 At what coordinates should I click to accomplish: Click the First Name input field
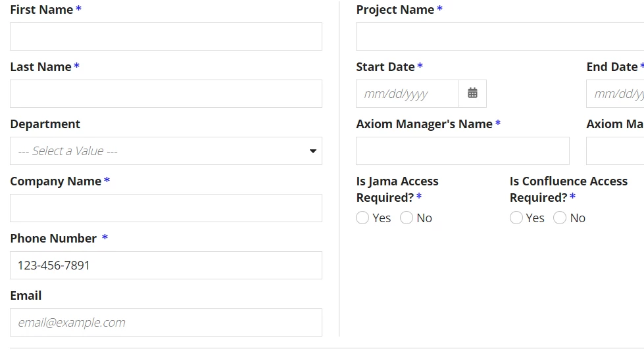click(x=166, y=37)
